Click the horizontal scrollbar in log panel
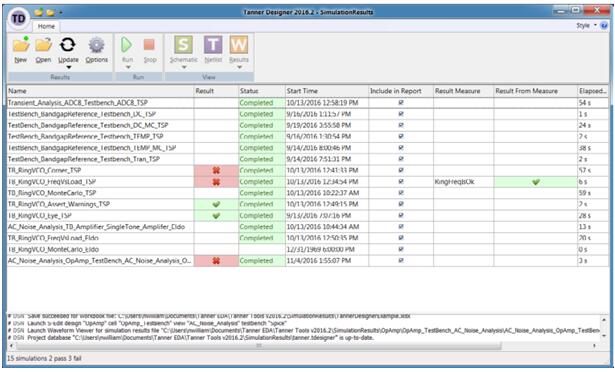This screenshot has width=615, height=372. 258,346
